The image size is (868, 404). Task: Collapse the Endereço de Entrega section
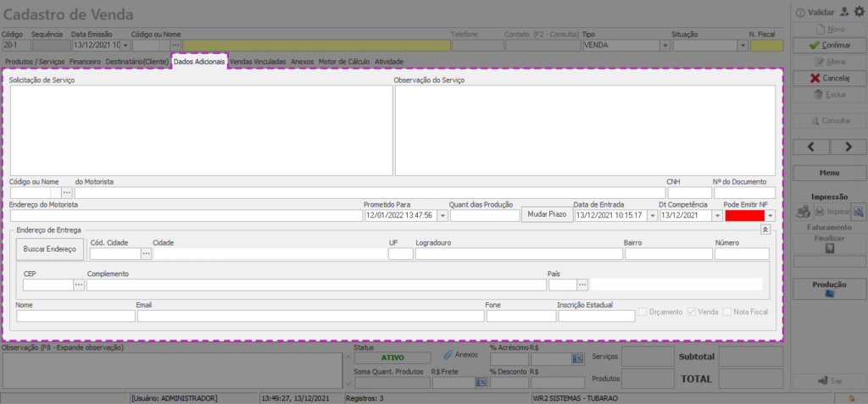[x=764, y=230]
